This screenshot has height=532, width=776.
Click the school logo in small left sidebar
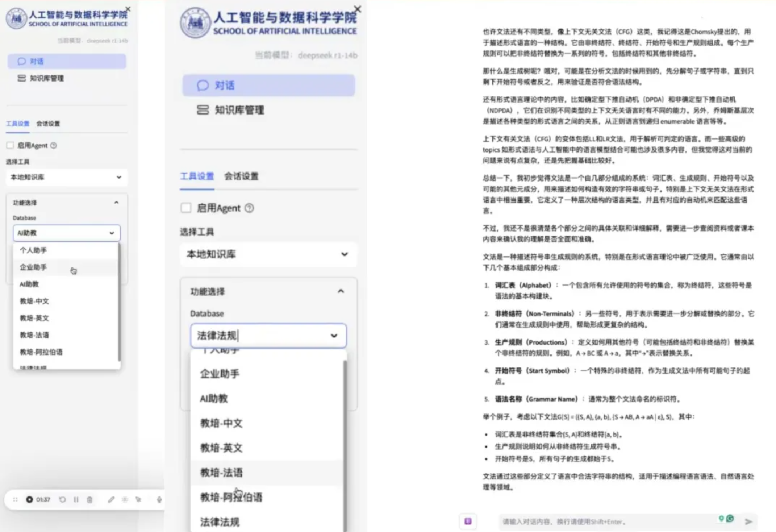[x=16, y=18]
